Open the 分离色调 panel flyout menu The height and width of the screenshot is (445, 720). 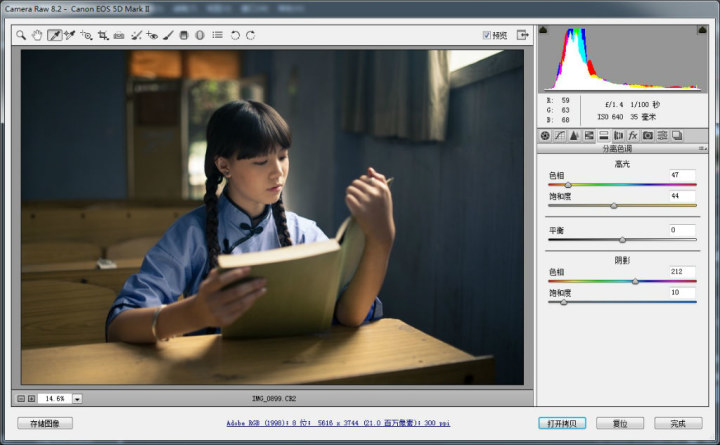[x=703, y=148]
